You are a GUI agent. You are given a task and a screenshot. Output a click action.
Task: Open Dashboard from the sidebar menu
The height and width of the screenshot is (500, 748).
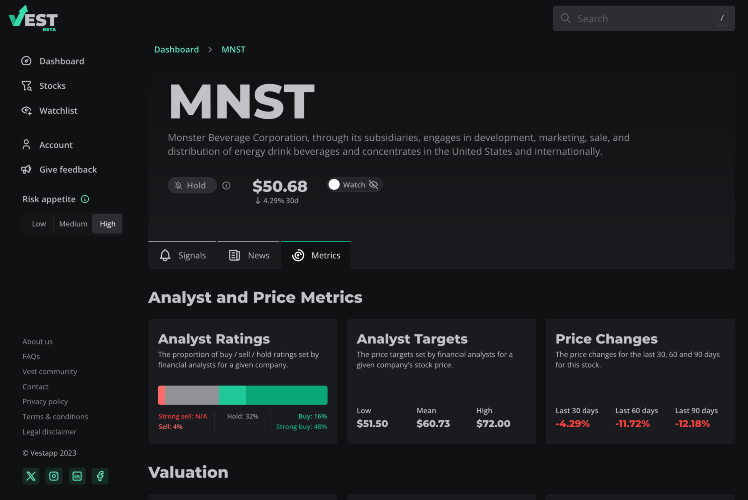pyautogui.click(x=62, y=61)
